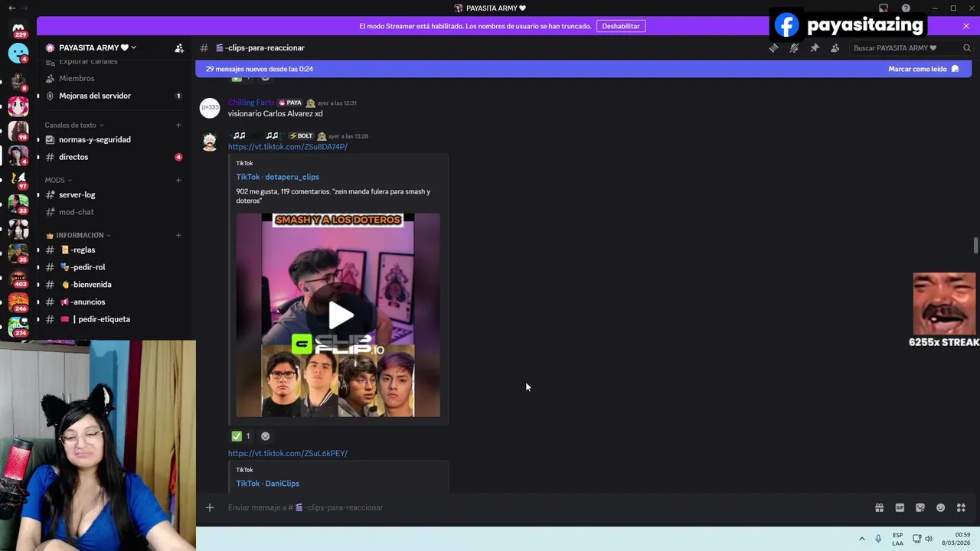Open the server icon with 403 badge

click(x=18, y=278)
